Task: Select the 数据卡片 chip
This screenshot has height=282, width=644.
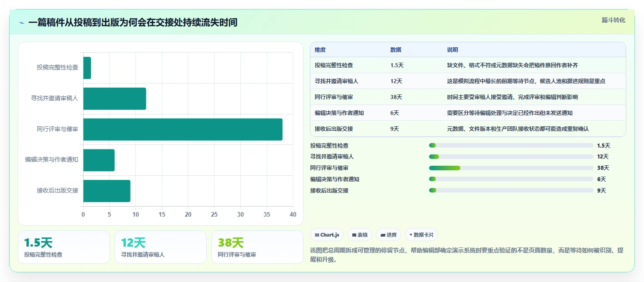Action: [x=421, y=235]
